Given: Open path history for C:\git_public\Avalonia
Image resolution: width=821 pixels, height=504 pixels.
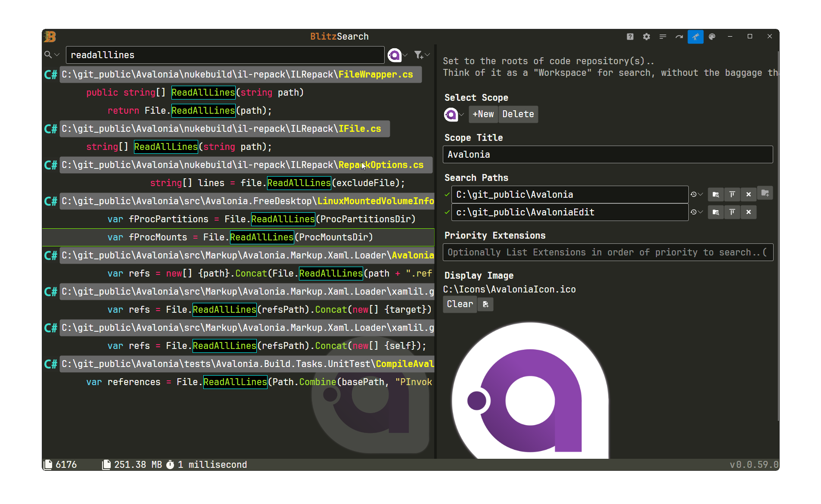Looking at the screenshot, I should (697, 195).
